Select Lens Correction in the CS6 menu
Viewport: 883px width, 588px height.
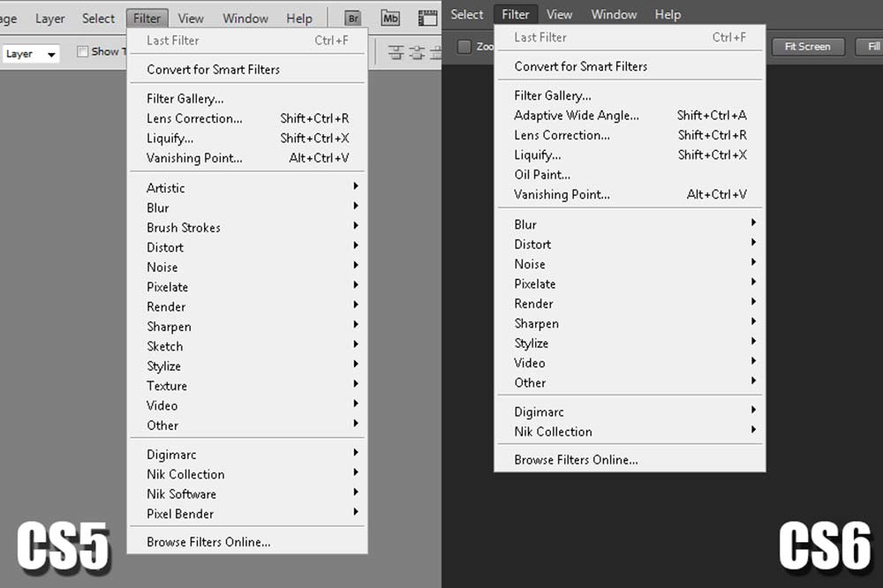630,135
